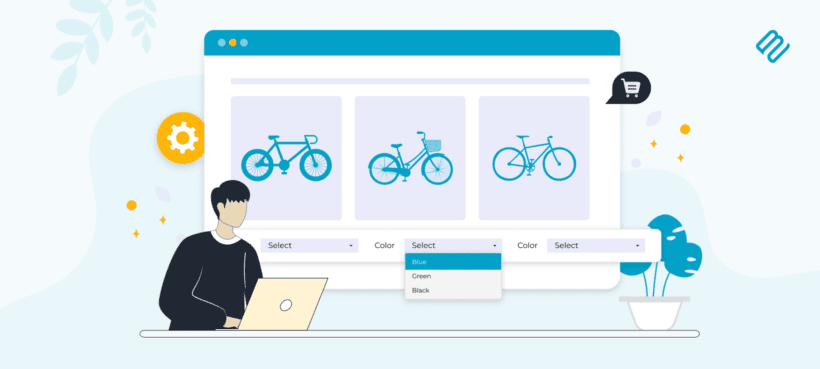The image size is (820, 369).
Task: Choose Green from the color list
Action: pyautogui.click(x=453, y=276)
